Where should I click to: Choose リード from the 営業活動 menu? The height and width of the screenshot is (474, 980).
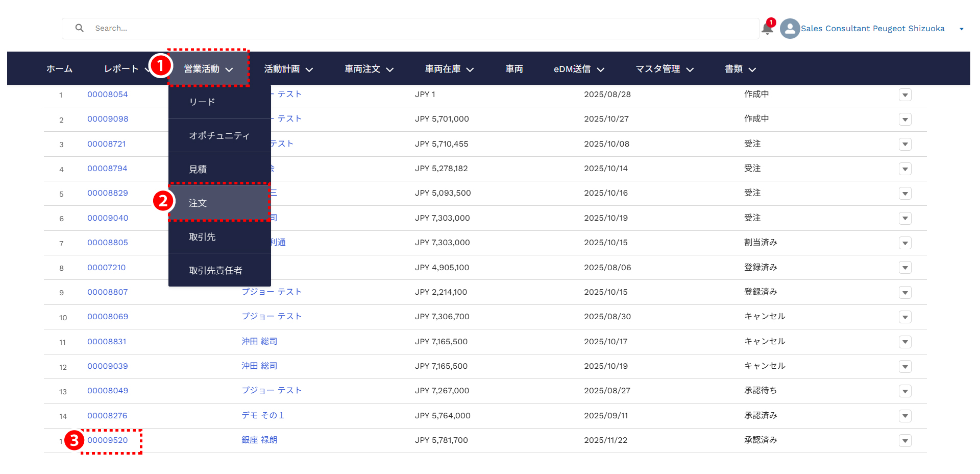point(202,102)
